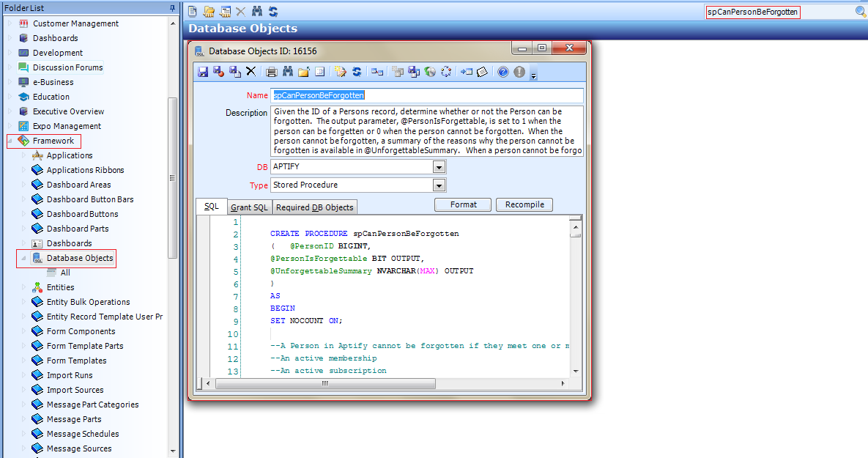Click the Folder List scrollbar thumb

(x=172, y=178)
